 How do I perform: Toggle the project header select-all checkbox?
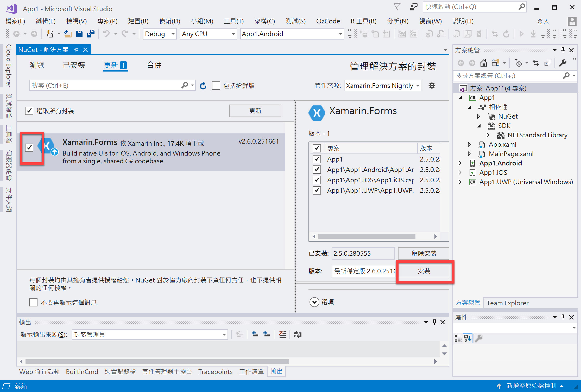pos(317,148)
